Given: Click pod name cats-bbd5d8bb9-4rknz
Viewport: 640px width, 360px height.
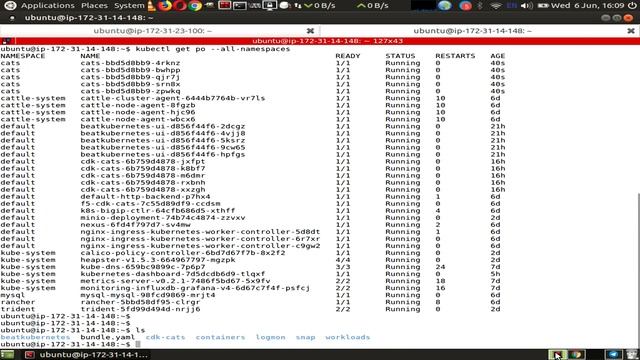Looking at the screenshot, I should coord(130,63).
